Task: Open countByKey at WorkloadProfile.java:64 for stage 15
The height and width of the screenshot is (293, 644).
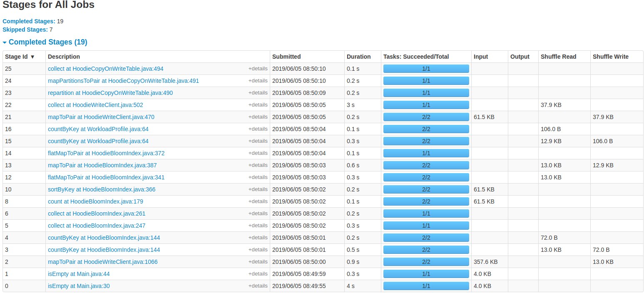Action: [98, 141]
